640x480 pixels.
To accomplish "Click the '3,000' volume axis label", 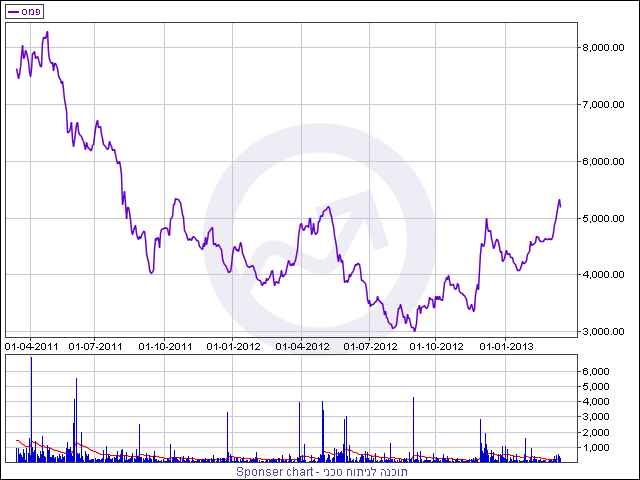I will [x=596, y=417].
